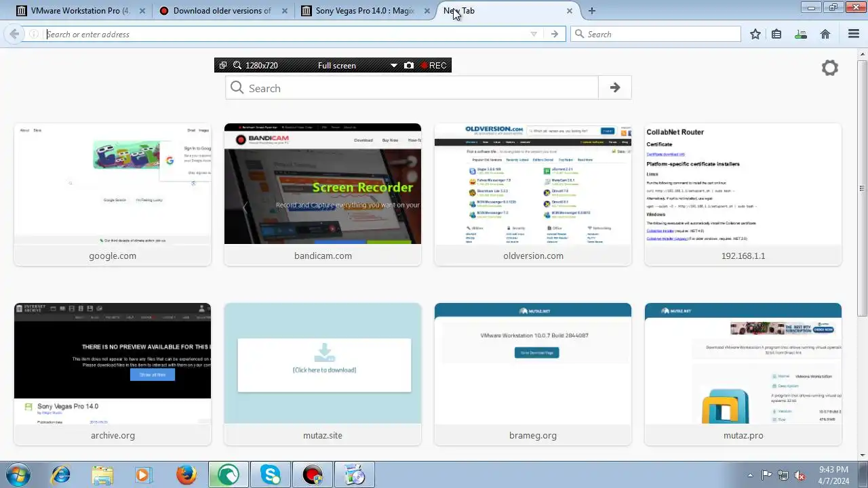Launch Internet Explorer from taskbar
Viewport: 868px width, 488px height.
[60, 474]
